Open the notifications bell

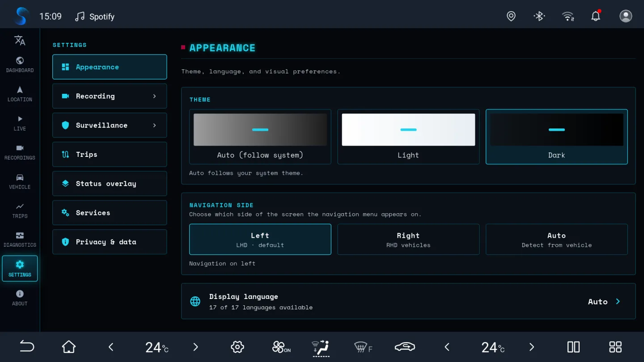596,16
